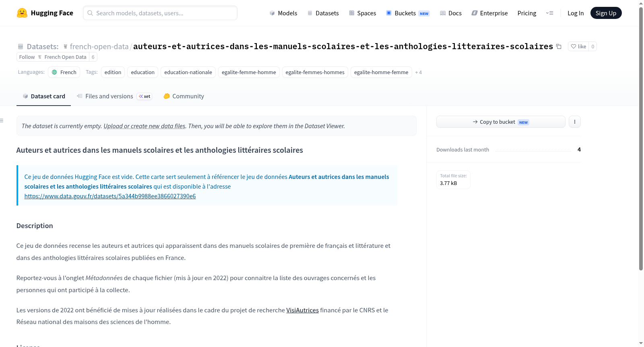Open the data.gouv.fr dataset URL

tap(110, 196)
